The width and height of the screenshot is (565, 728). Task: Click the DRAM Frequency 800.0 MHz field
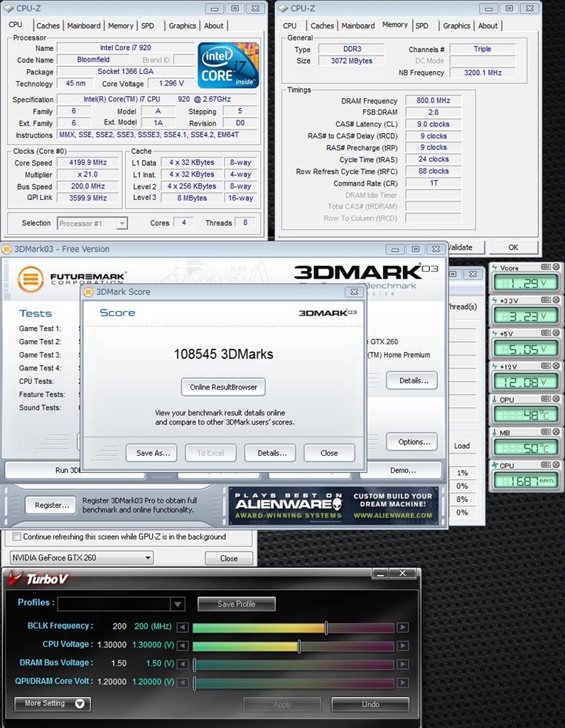click(433, 100)
